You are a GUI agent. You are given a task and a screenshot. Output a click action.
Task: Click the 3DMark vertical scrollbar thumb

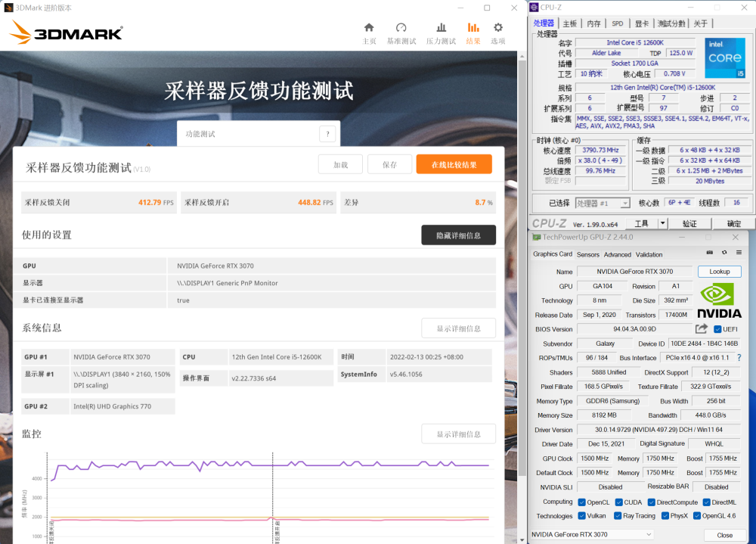tap(522, 268)
